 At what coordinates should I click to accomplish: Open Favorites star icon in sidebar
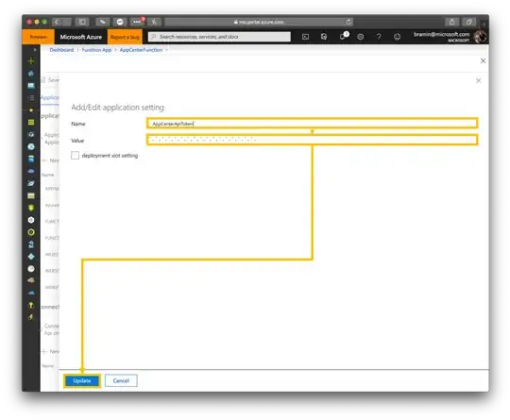click(x=31, y=110)
